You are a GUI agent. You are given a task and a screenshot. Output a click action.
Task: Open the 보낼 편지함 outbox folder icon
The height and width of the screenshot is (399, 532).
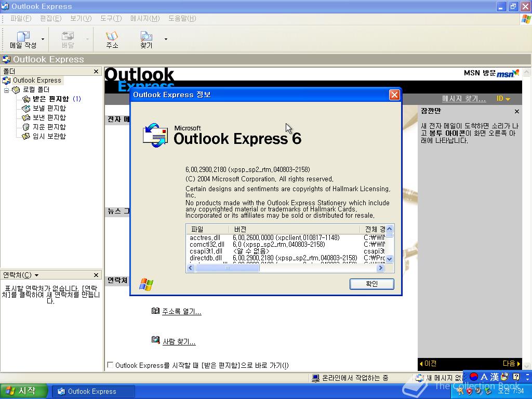26,109
